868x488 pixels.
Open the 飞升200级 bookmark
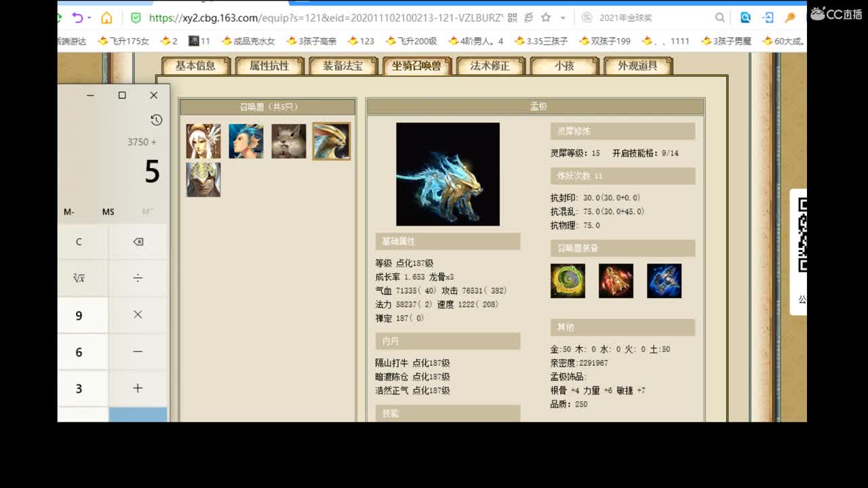coord(411,41)
